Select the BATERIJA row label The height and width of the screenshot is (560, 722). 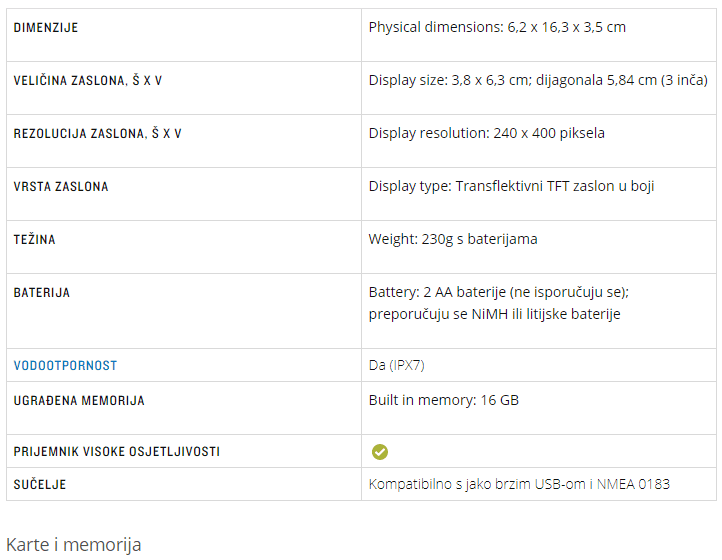click(x=41, y=293)
